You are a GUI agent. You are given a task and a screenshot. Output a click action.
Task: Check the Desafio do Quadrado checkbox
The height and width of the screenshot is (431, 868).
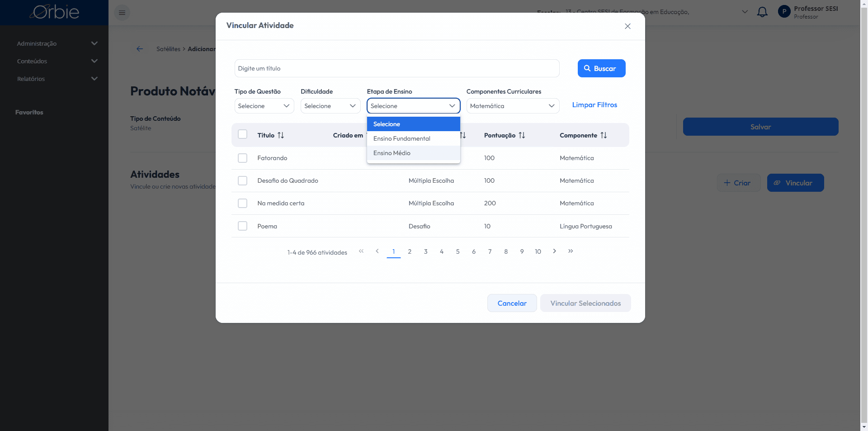point(243,180)
